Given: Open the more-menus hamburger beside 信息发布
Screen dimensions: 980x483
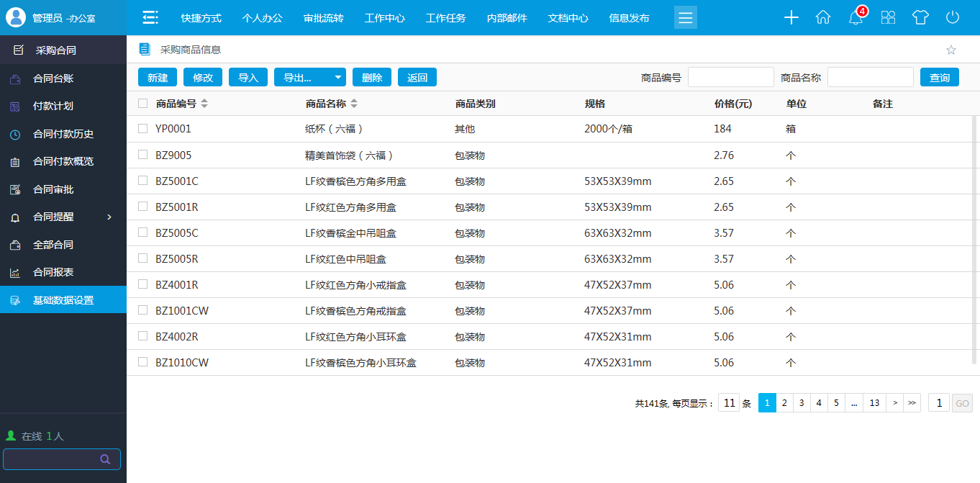Looking at the screenshot, I should coord(685,17).
